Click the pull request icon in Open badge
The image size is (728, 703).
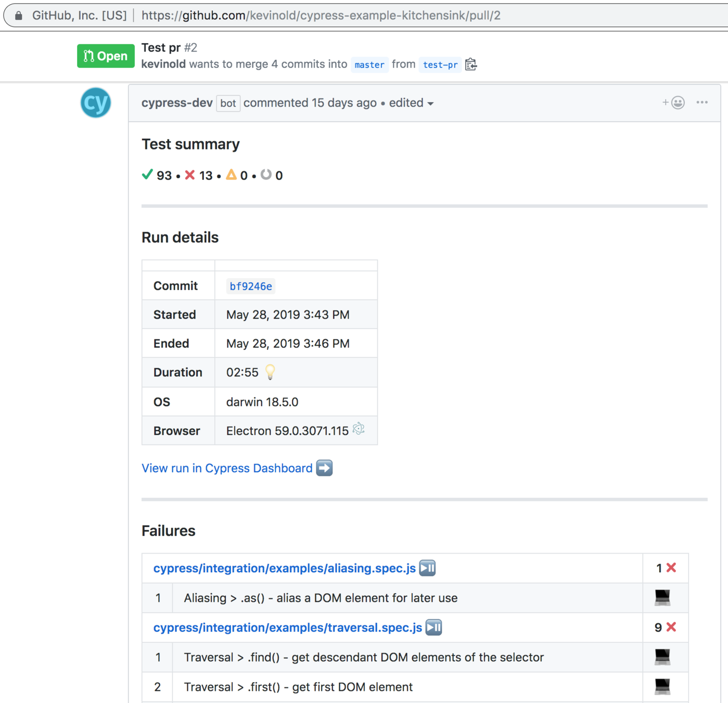[x=88, y=56]
